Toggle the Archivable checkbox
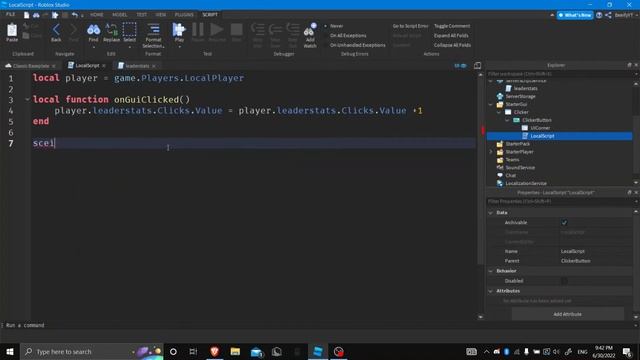The image size is (640, 360). click(564, 222)
